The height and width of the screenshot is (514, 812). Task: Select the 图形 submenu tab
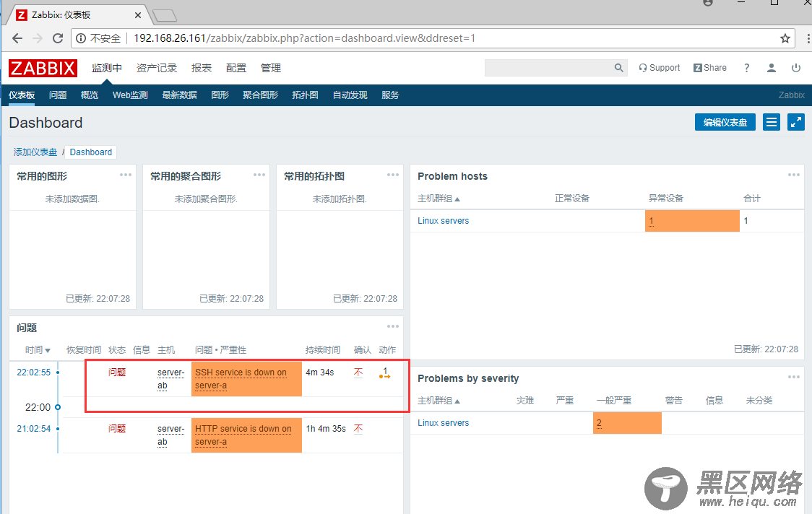pyautogui.click(x=220, y=95)
